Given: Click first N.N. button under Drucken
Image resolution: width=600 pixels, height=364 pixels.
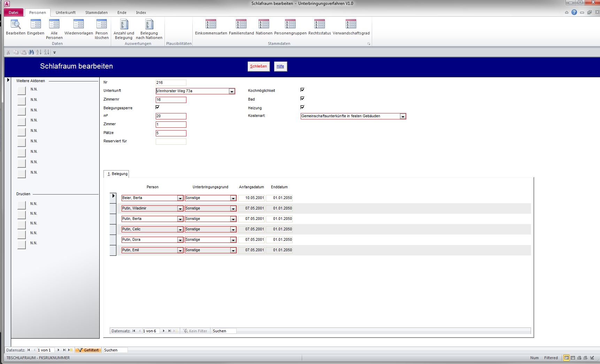Looking at the screenshot, I should 22,205.
